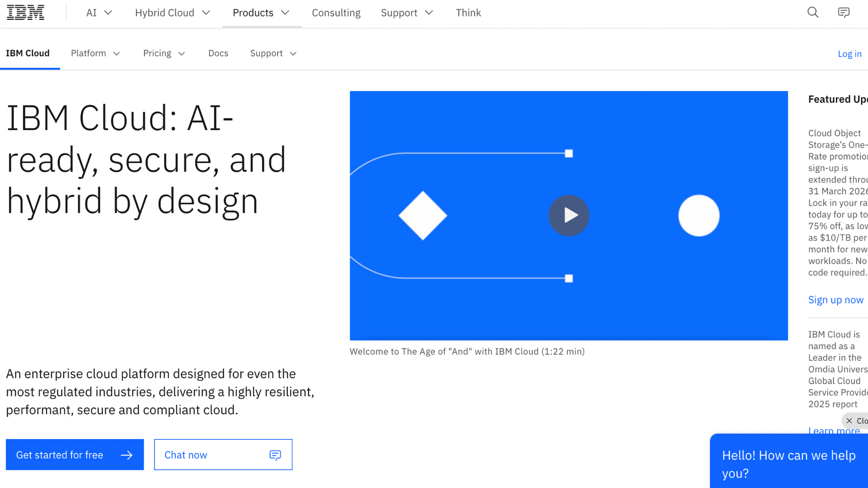Click the arrow icon on Get started for free
Screen dimensions: 868x488
click(127, 455)
